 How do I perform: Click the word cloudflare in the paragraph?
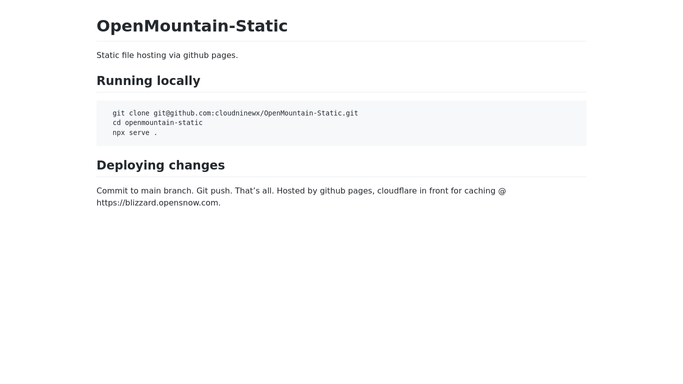point(397,191)
